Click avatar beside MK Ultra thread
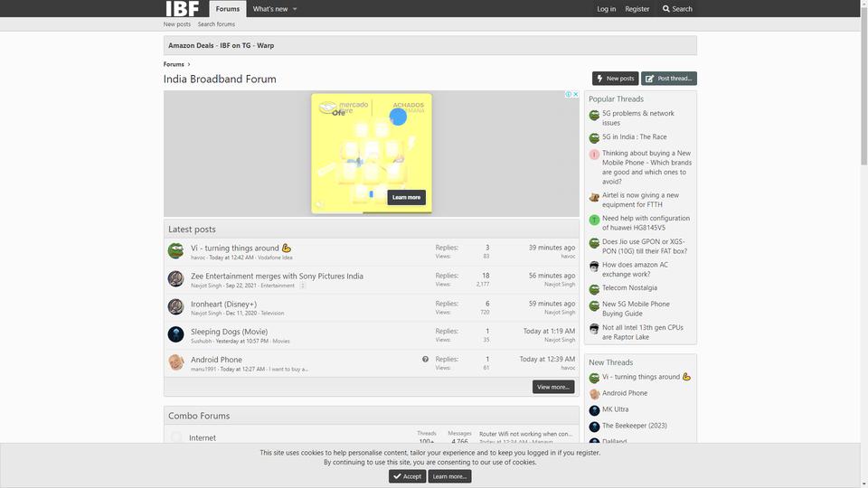 [594, 410]
